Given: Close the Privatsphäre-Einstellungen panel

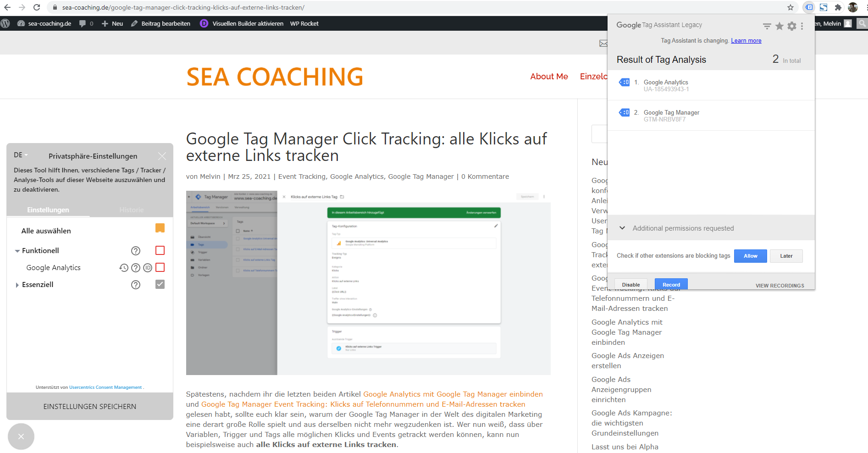Looking at the screenshot, I should coord(162,156).
